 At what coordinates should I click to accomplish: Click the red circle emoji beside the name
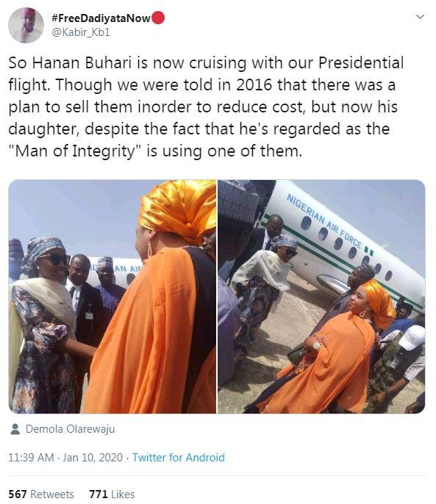157,18
